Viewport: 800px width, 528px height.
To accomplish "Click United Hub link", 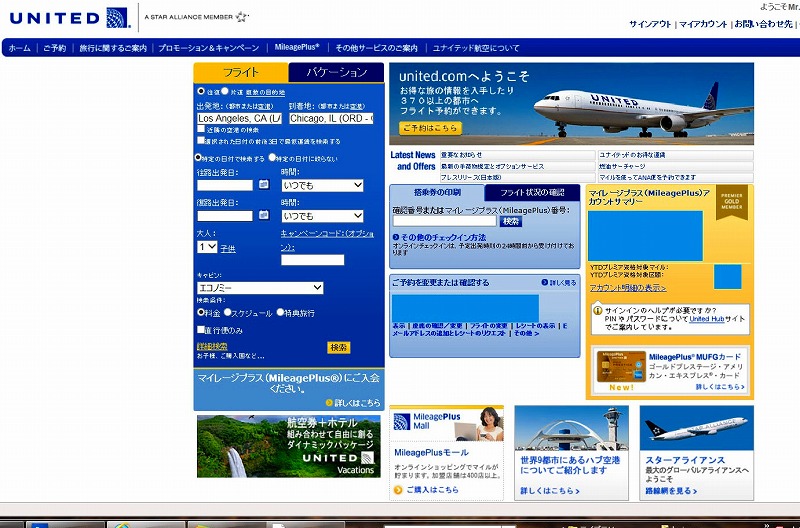I will [706, 319].
